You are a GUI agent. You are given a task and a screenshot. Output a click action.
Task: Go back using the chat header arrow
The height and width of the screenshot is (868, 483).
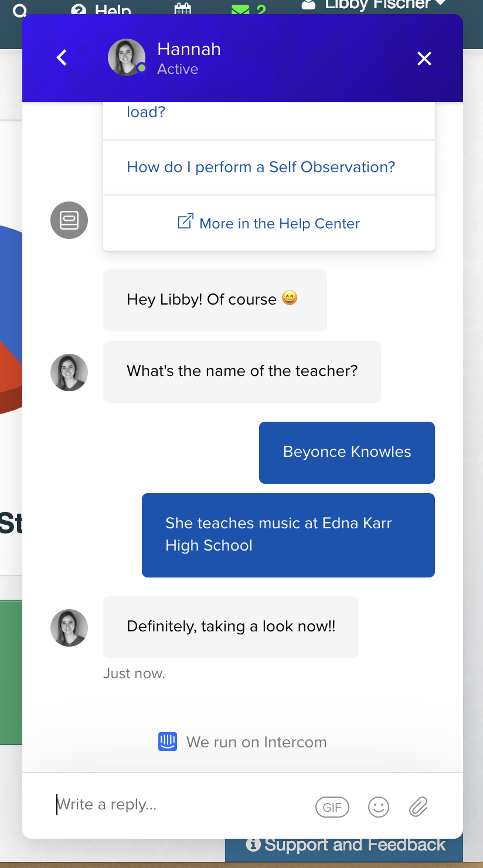(x=62, y=58)
